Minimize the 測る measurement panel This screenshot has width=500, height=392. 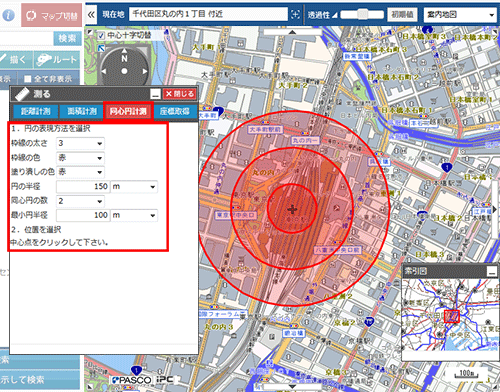tap(155, 94)
